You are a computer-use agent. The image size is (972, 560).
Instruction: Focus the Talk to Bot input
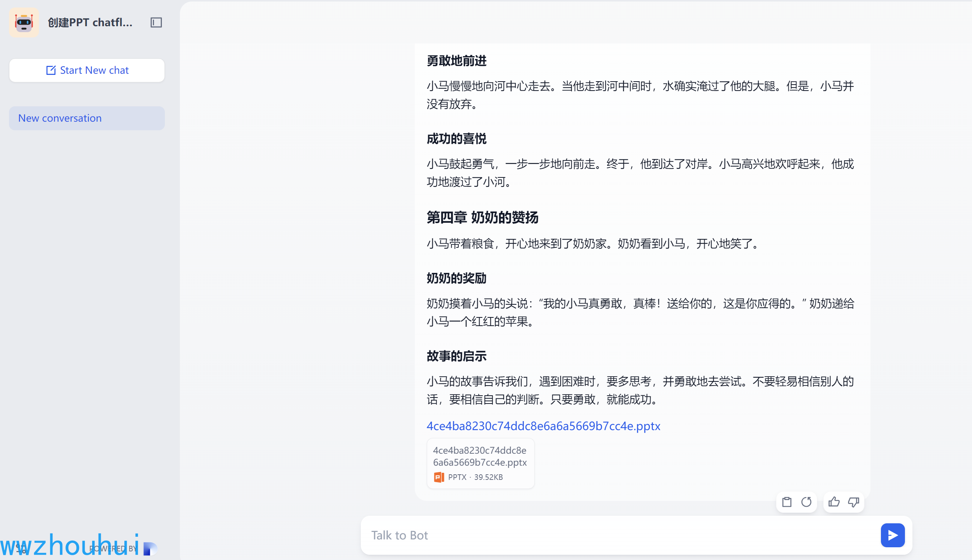coord(616,535)
